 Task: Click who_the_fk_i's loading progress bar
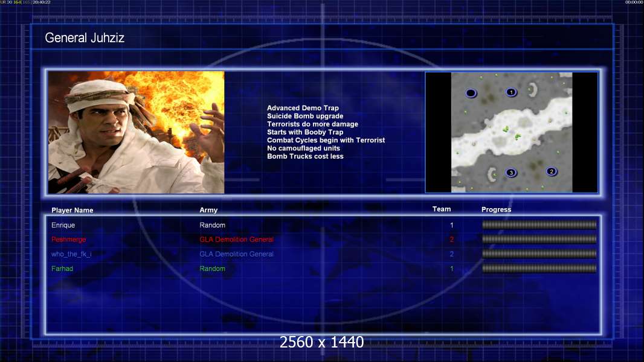539,254
